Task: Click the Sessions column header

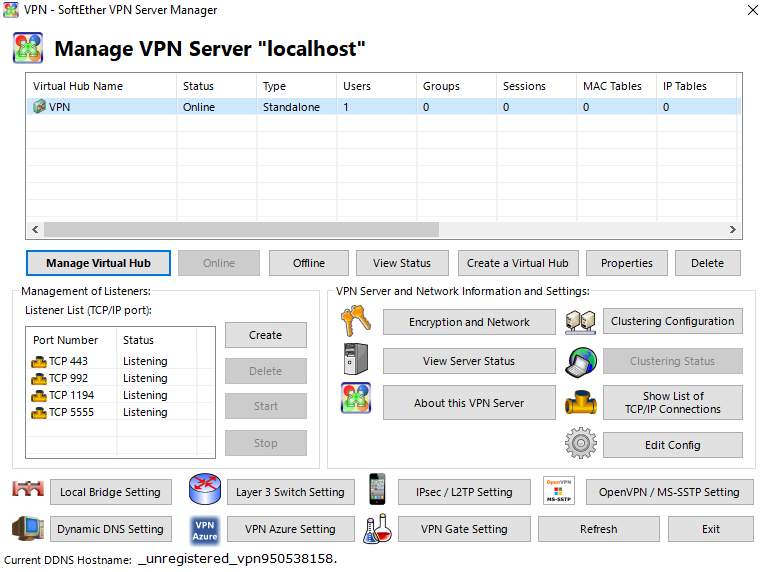Action: pyautogui.click(x=537, y=86)
